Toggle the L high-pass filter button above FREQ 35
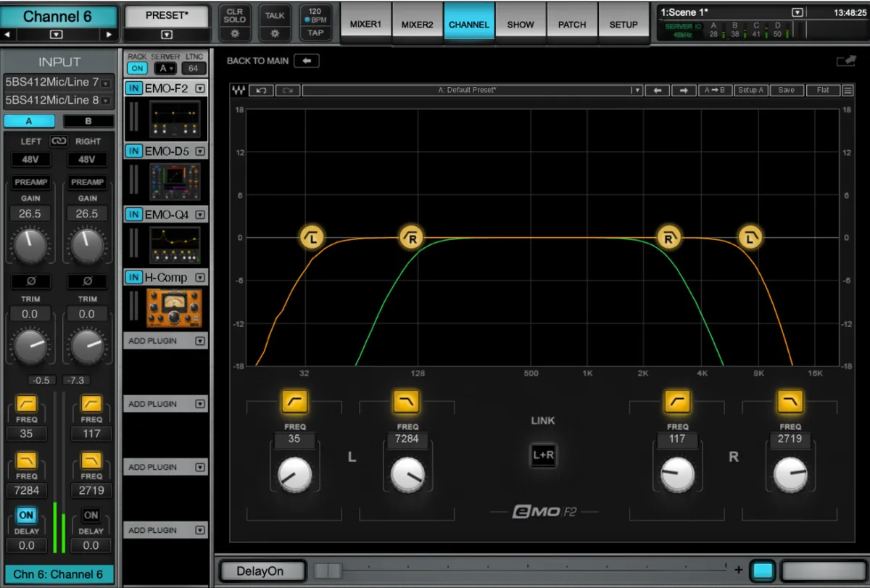Image resolution: width=870 pixels, height=588 pixels. 294,402
